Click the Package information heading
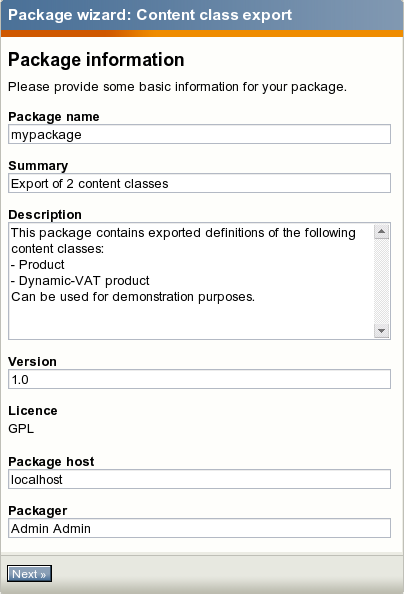The width and height of the screenshot is (404, 594). point(96,59)
